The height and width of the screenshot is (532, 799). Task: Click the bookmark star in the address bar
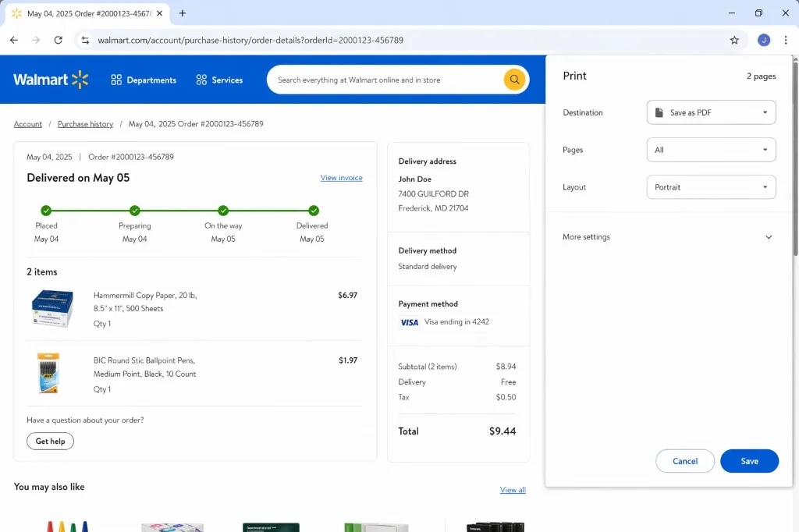click(x=734, y=39)
